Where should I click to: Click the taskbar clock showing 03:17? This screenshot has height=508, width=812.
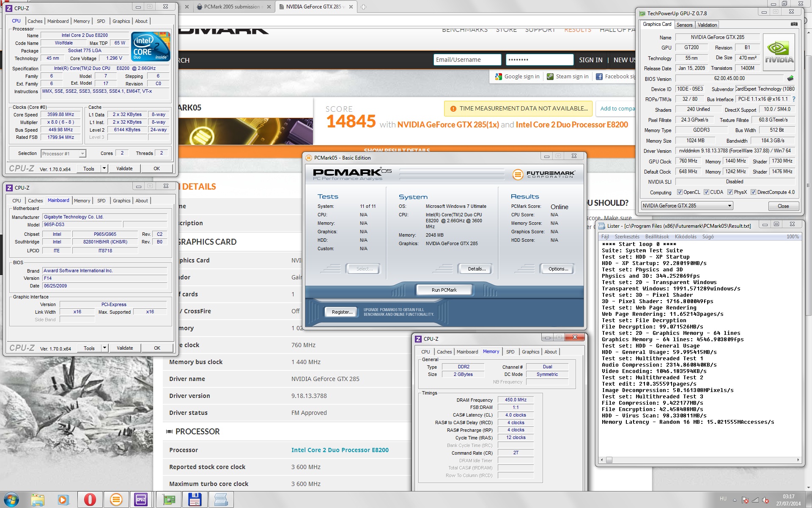(x=788, y=500)
